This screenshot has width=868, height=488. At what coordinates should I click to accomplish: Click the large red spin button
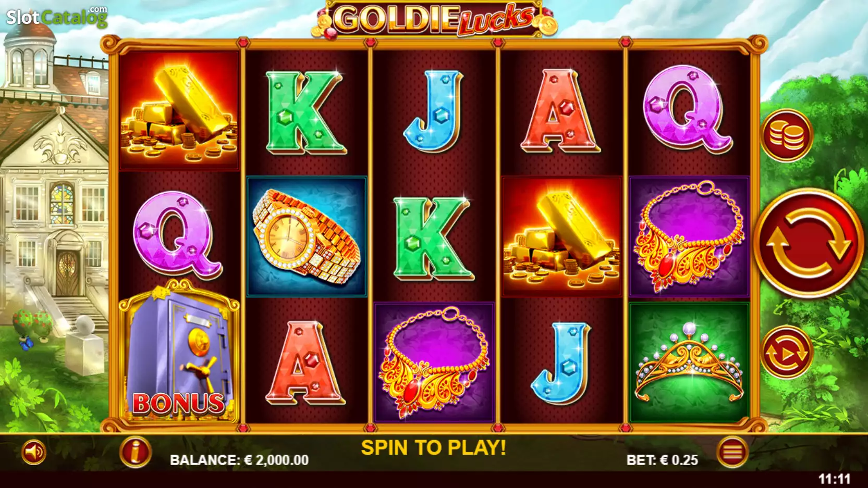pyautogui.click(x=808, y=243)
